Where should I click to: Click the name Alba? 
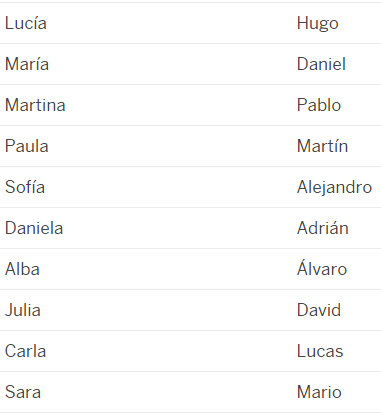click(22, 269)
